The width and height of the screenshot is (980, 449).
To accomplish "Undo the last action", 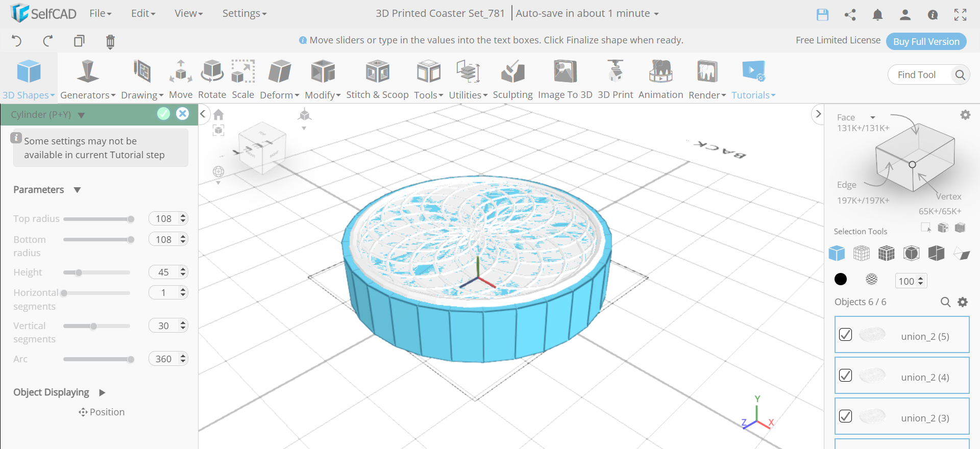I will (x=17, y=41).
